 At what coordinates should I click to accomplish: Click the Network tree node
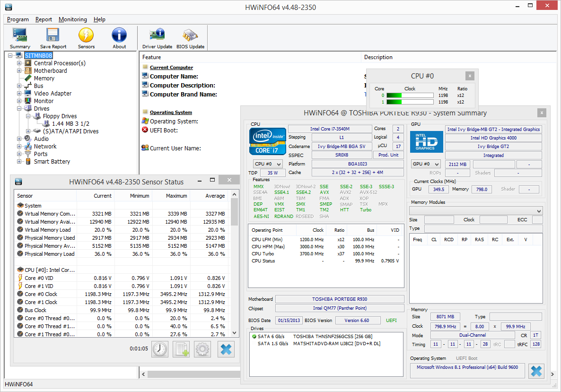45,146
